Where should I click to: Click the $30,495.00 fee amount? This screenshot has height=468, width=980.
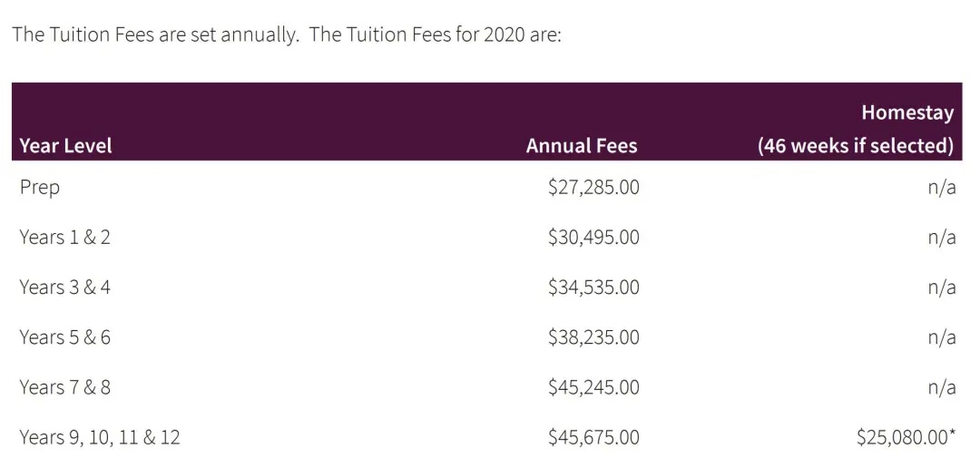point(593,238)
